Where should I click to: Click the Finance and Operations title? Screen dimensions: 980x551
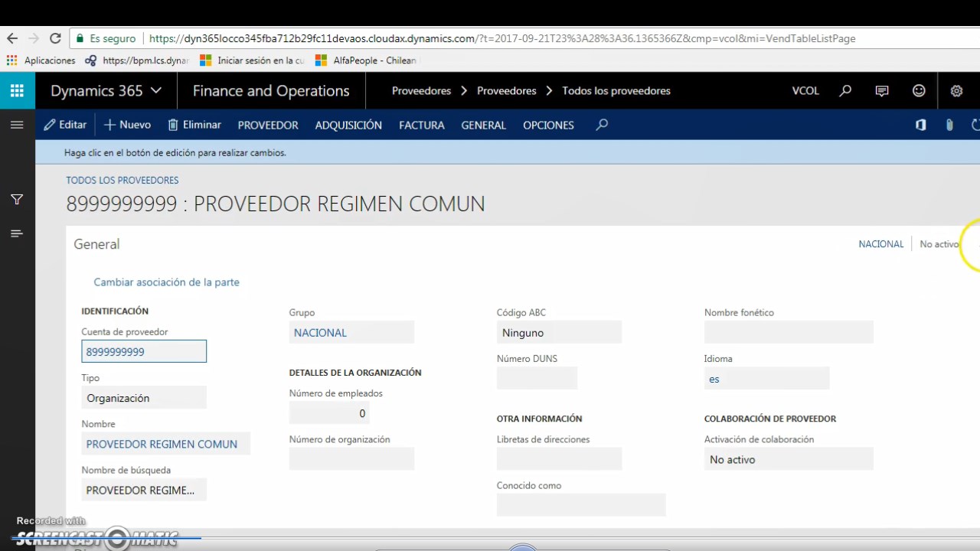pos(271,90)
